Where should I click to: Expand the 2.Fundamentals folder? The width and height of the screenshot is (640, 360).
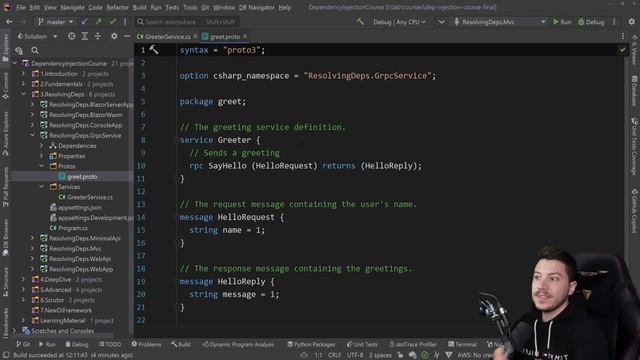(x=23, y=84)
